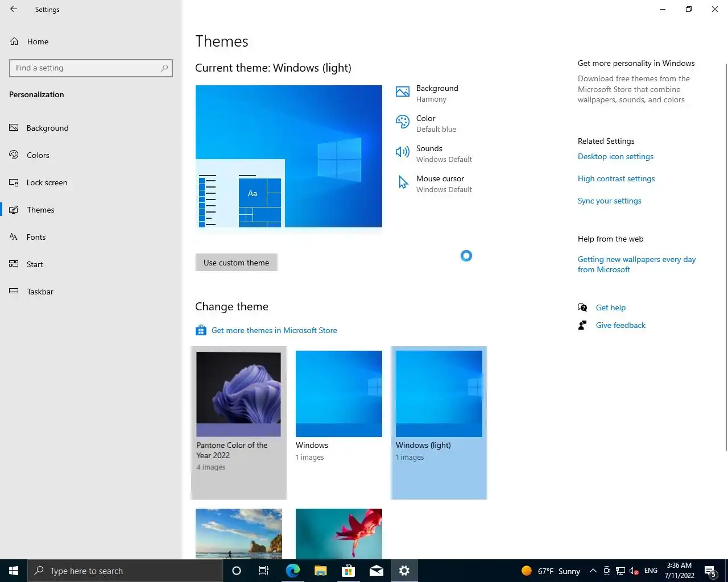Click the Give feedback link
Viewport: 728px width, 582px height.
click(x=621, y=325)
